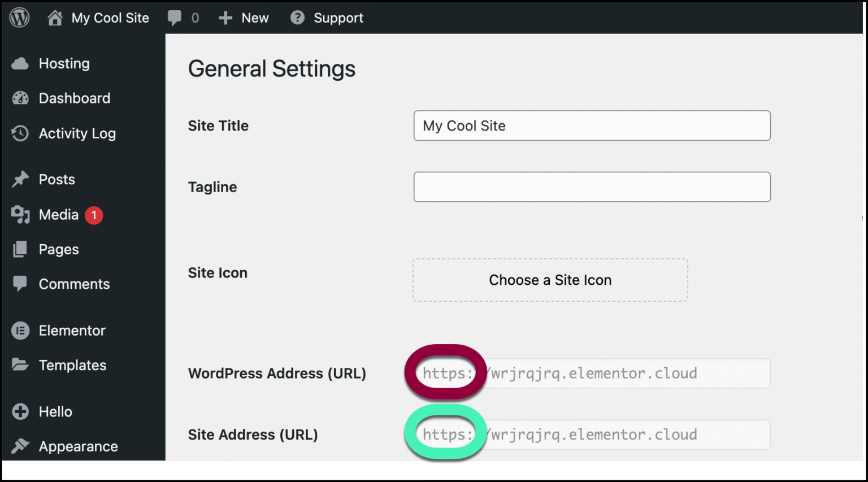Viewport: 868px width, 482px height.
Task: Open the New menu in the admin bar
Action: 244,17
